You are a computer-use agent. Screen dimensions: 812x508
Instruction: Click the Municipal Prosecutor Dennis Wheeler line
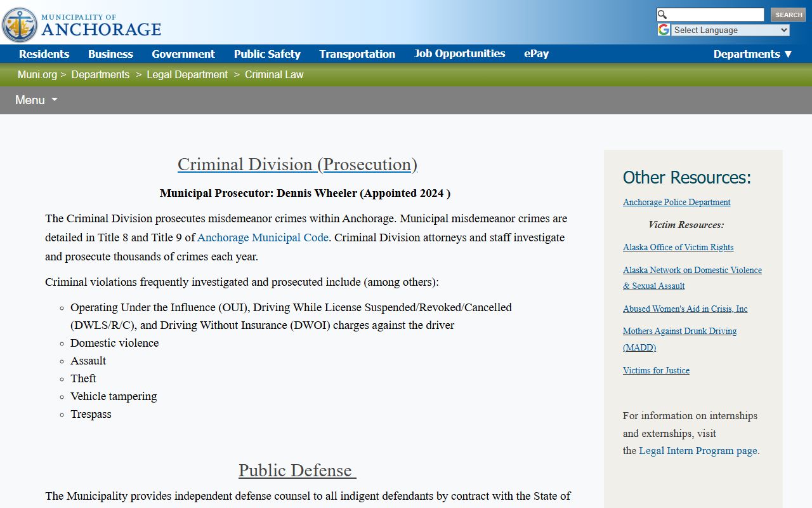tap(305, 193)
